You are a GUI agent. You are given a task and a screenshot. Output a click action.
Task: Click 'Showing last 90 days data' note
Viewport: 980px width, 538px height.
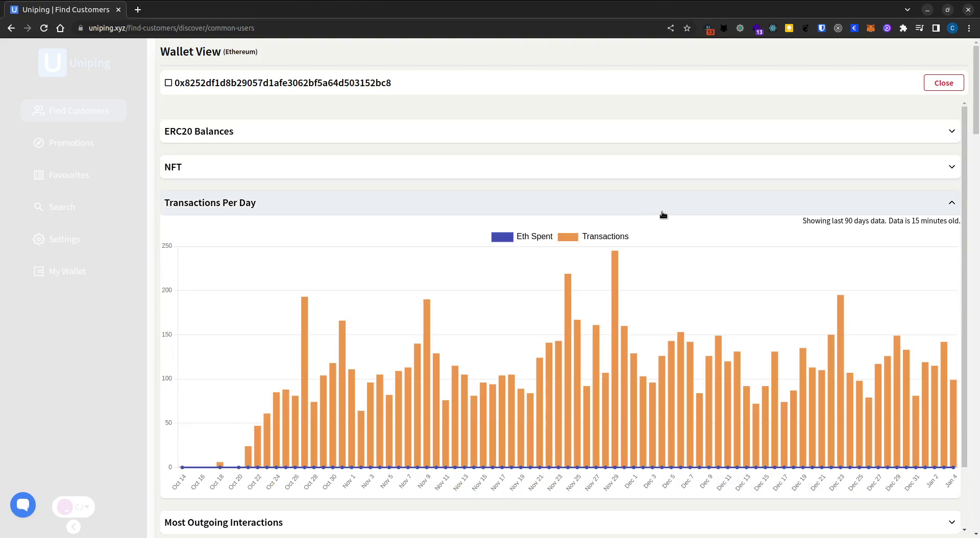881,221
